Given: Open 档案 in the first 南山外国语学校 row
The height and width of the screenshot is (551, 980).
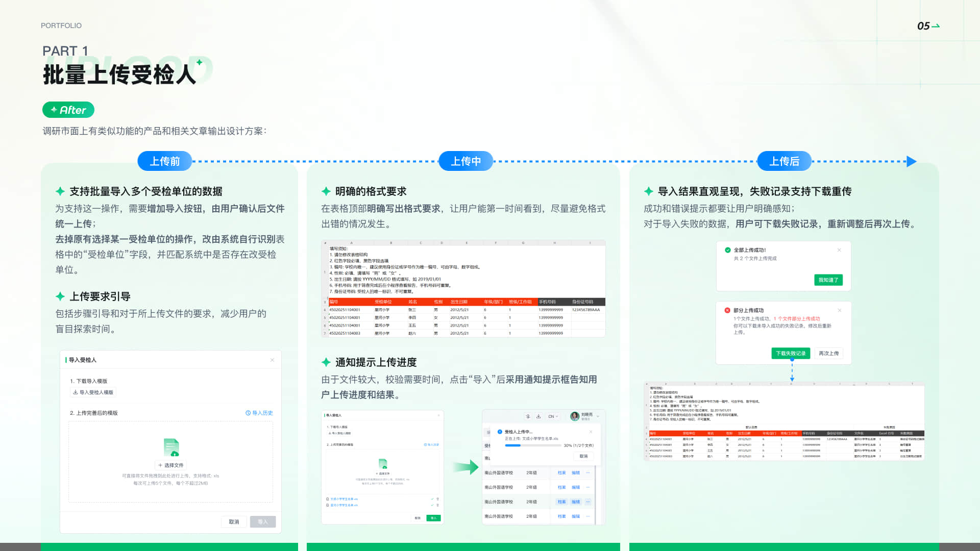Looking at the screenshot, I should (561, 473).
